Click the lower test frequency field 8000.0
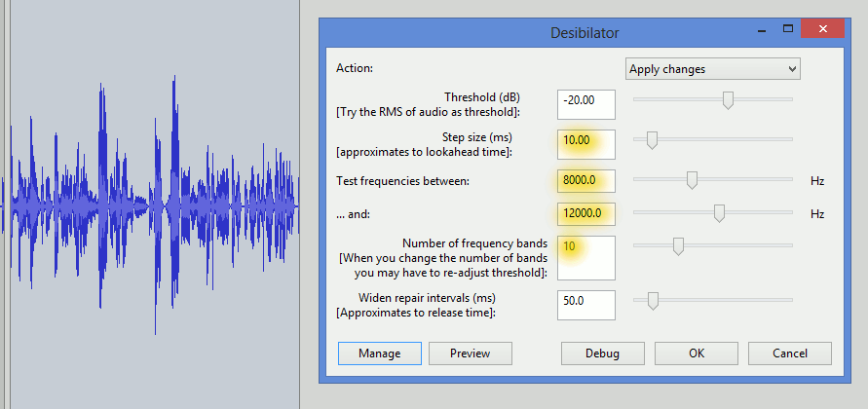The image size is (868, 409). coord(586,181)
